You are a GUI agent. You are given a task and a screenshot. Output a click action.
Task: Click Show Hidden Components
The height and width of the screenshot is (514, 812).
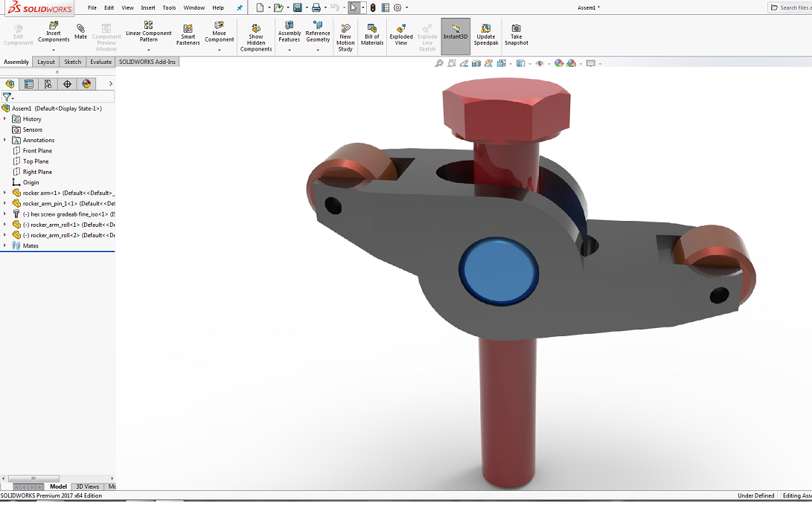pos(256,37)
